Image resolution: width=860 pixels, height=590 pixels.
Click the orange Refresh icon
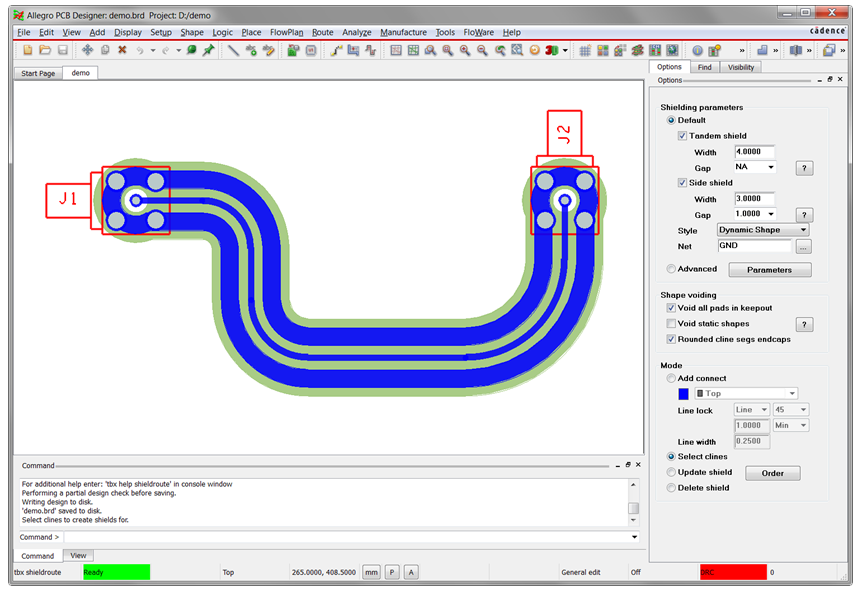pos(534,50)
